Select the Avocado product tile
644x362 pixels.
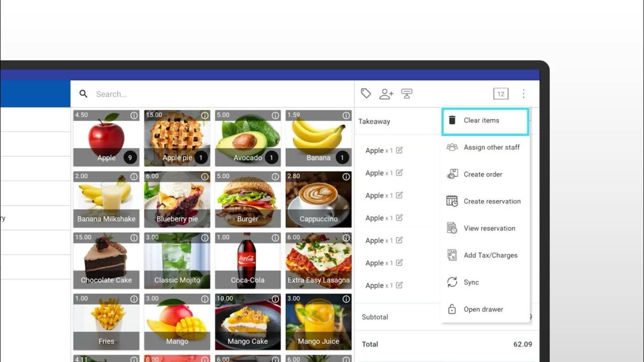[x=248, y=138]
